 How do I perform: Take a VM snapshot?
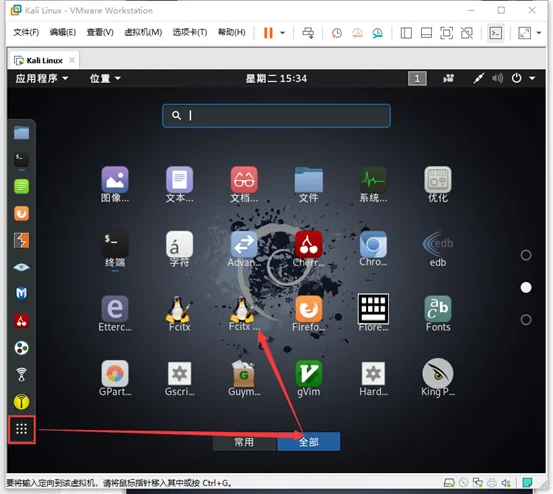point(336,33)
